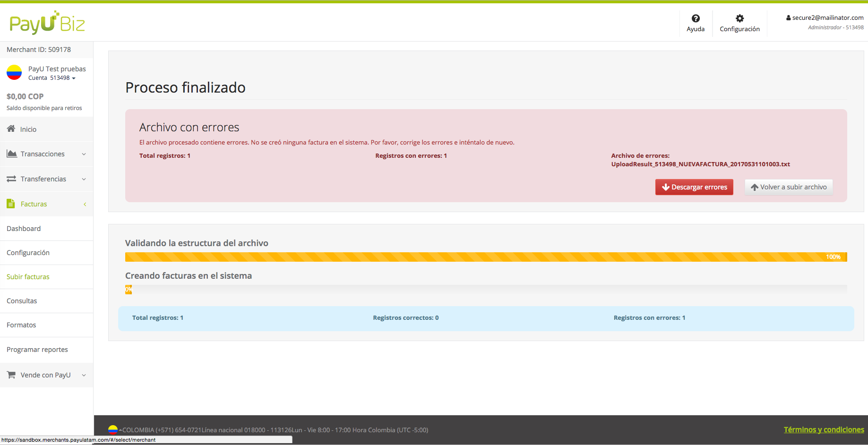Open the Ayuda help icon
This screenshot has height=445, width=868.
[x=696, y=18]
